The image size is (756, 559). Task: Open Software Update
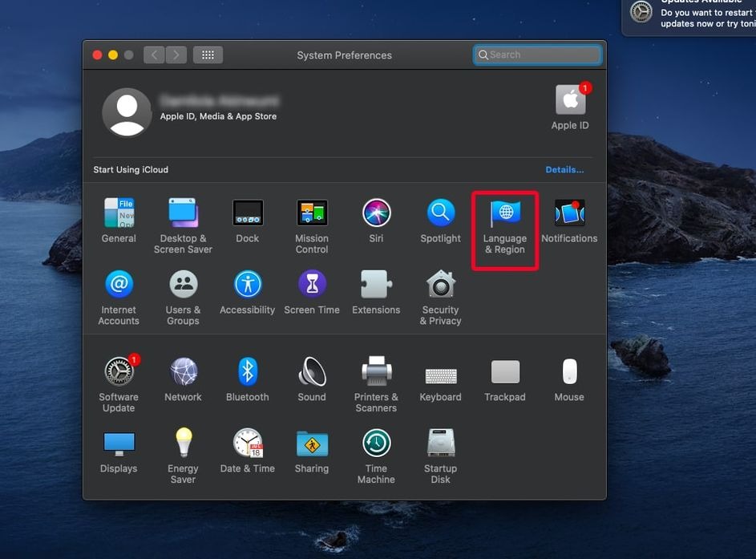118,371
